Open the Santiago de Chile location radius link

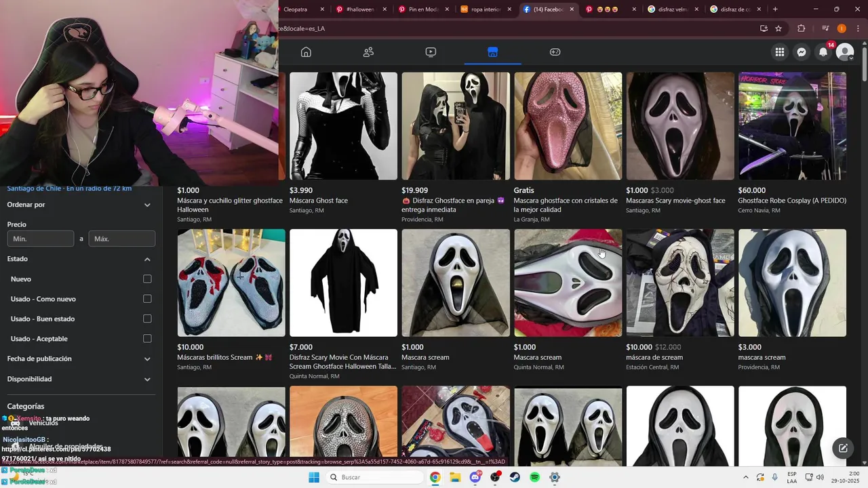69,188
